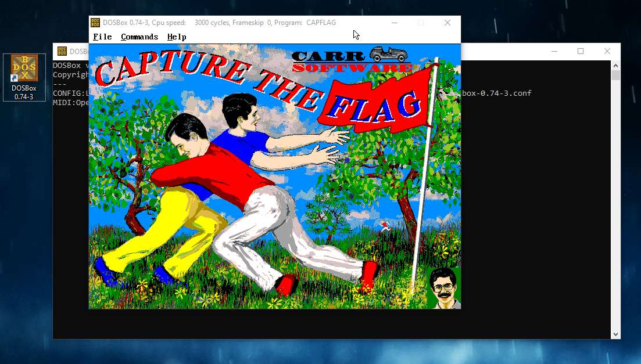
Task: Open the Commands menu
Action: tap(139, 37)
